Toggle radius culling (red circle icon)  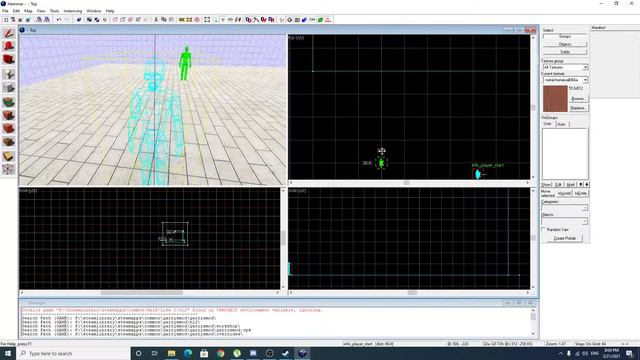pos(197,20)
